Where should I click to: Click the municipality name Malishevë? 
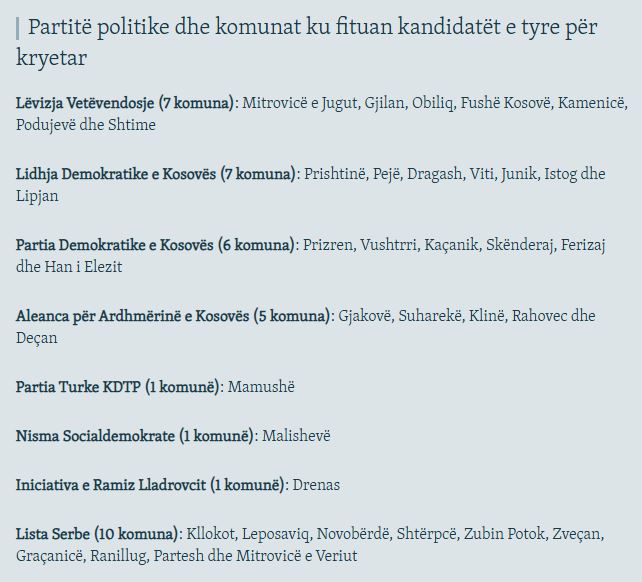pyautogui.click(x=296, y=436)
